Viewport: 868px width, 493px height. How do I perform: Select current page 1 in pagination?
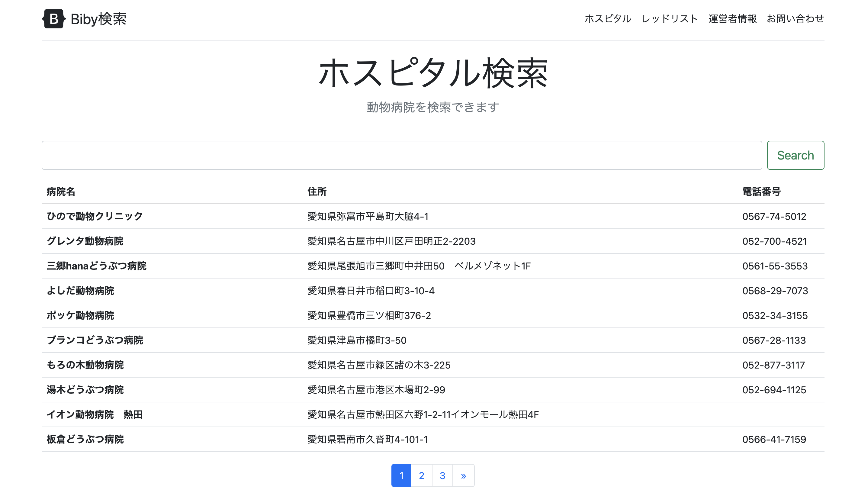[401, 475]
